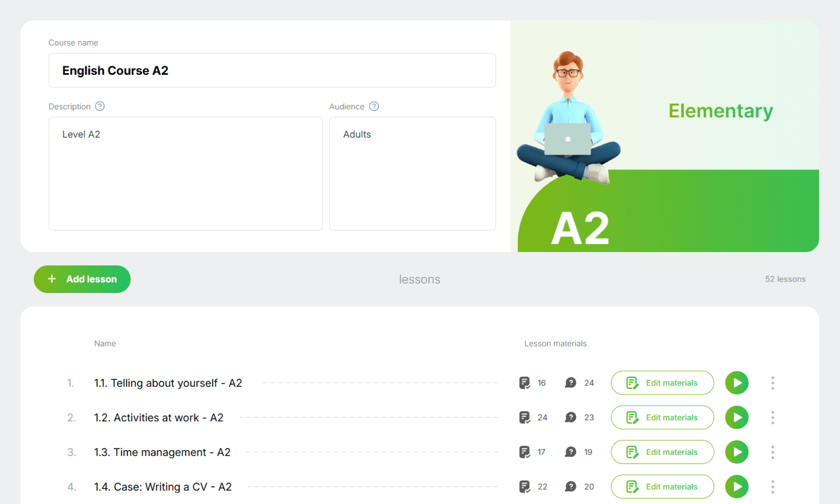Play lesson 1.3 Time management

[x=737, y=452]
